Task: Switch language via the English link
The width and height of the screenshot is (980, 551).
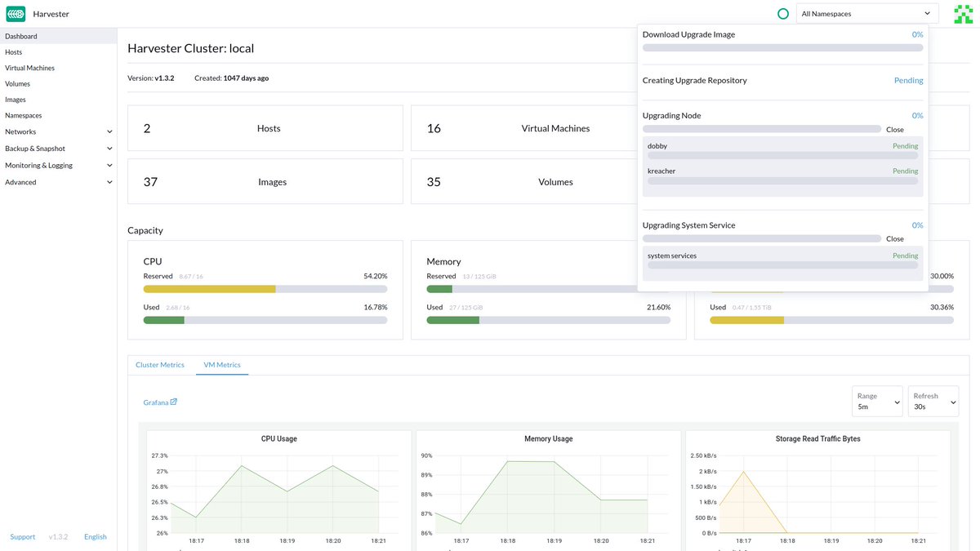Action: click(96, 537)
